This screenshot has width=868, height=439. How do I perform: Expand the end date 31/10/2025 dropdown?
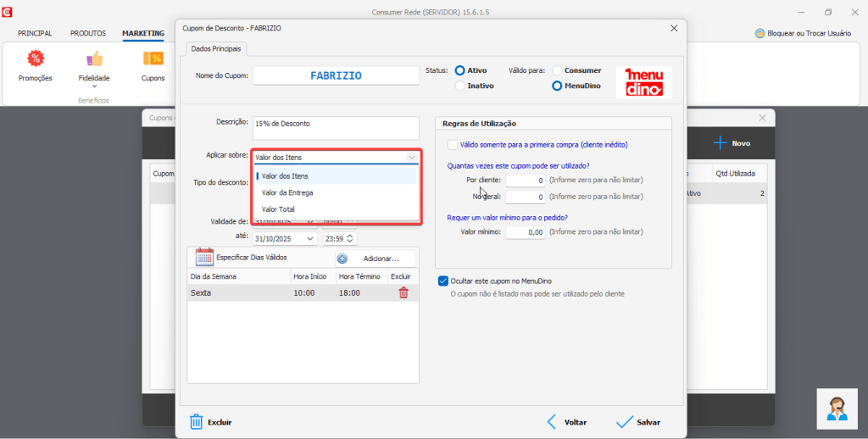click(x=310, y=239)
